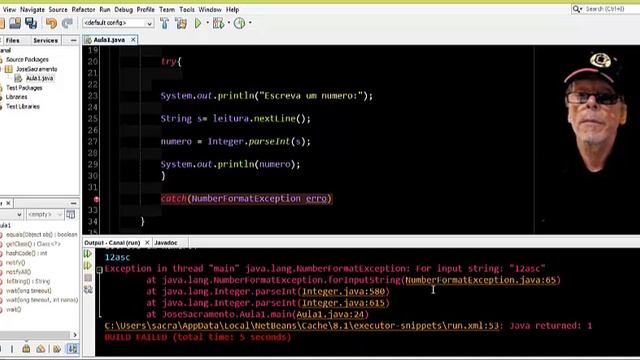This screenshot has height=360, width=640.
Task: Click the Output settings icon below stop
Action: 88,289
